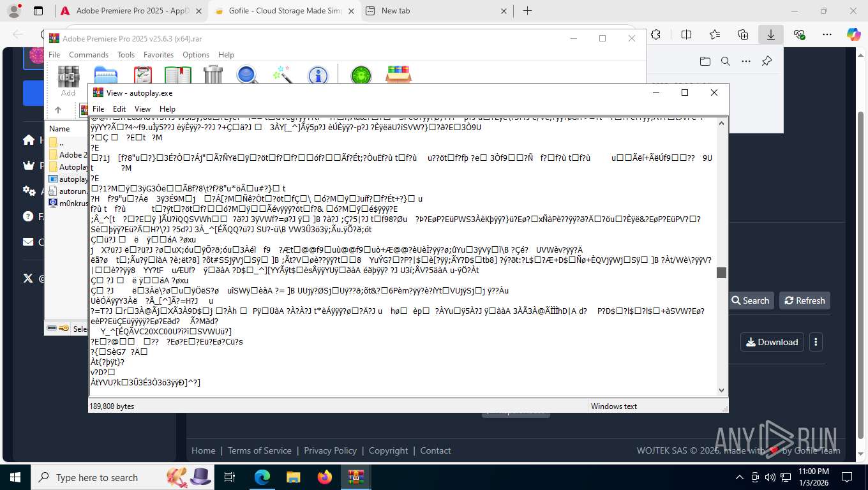Screen dimensions: 868x490
Task: Pin the Downloads panel with pin icon
Action: pos(767,61)
